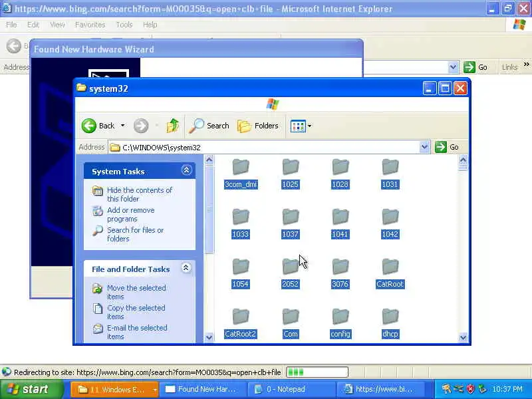Screen dimensions: 532x399
Task: Click the system32 folder icon in title bar
Action: 81,88
